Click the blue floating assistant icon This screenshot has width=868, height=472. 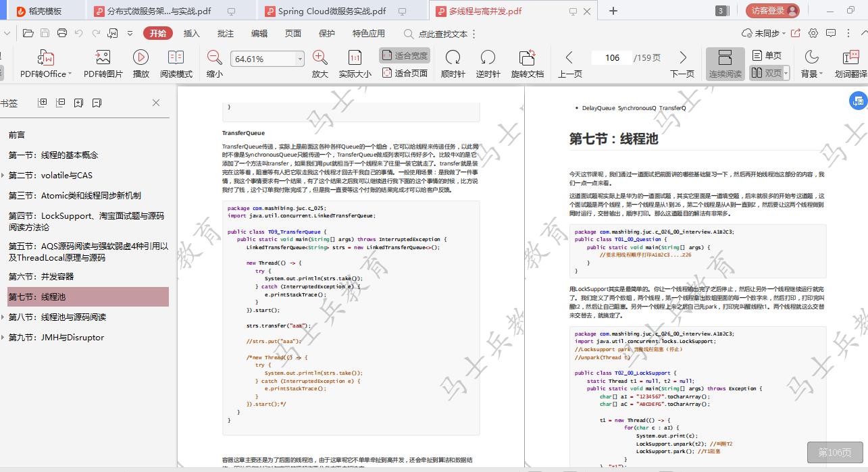click(858, 101)
